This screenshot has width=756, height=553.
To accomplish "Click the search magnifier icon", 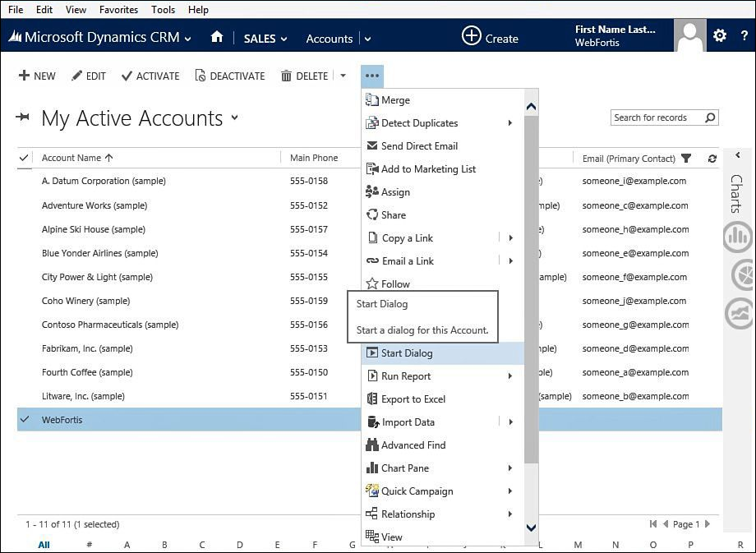I will 710,118.
